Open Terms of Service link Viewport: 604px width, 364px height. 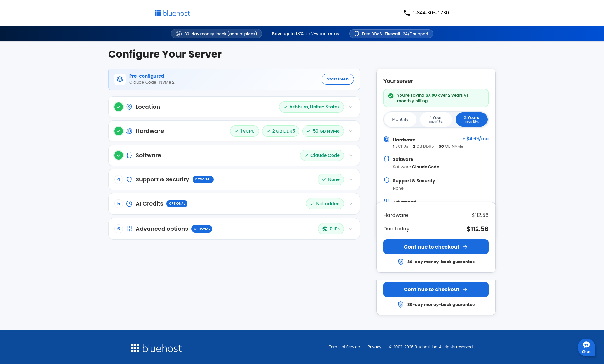click(x=344, y=347)
